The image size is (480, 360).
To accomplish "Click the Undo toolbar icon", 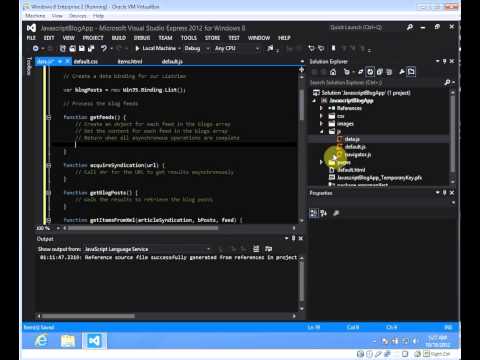I will pos(104,49).
